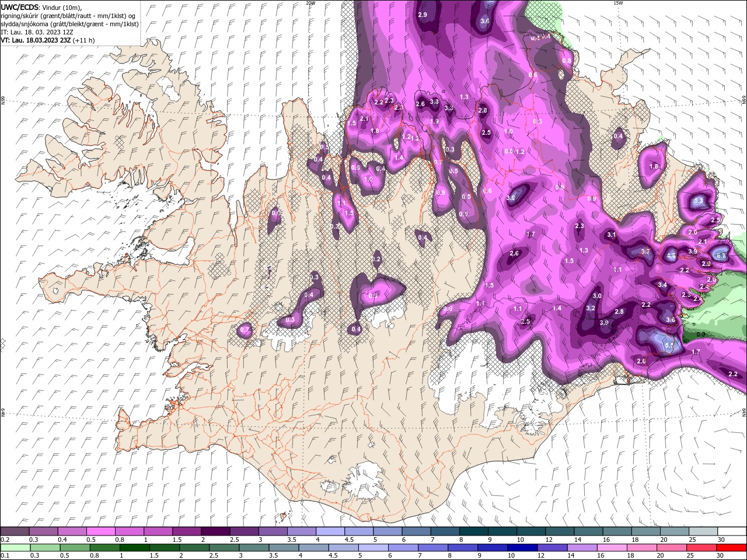The width and height of the screenshot is (747, 560).
Task: Click the 5.5 snowfall value in the southeast
Action: pyautogui.click(x=669, y=346)
